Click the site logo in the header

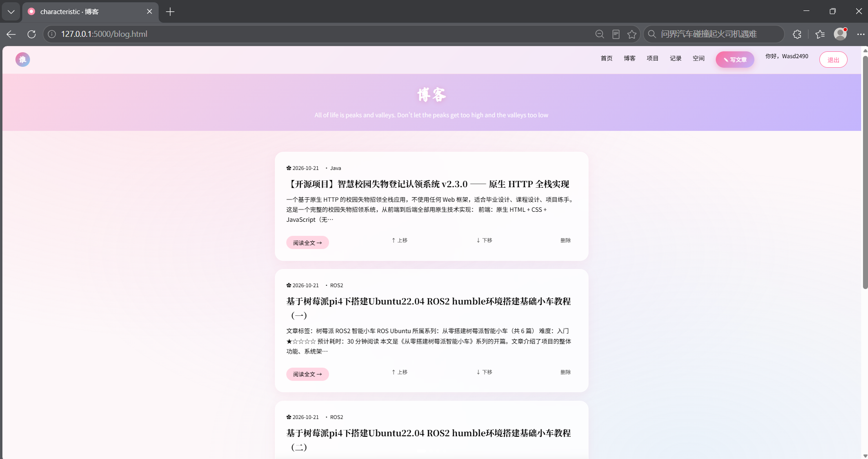(x=23, y=60)
